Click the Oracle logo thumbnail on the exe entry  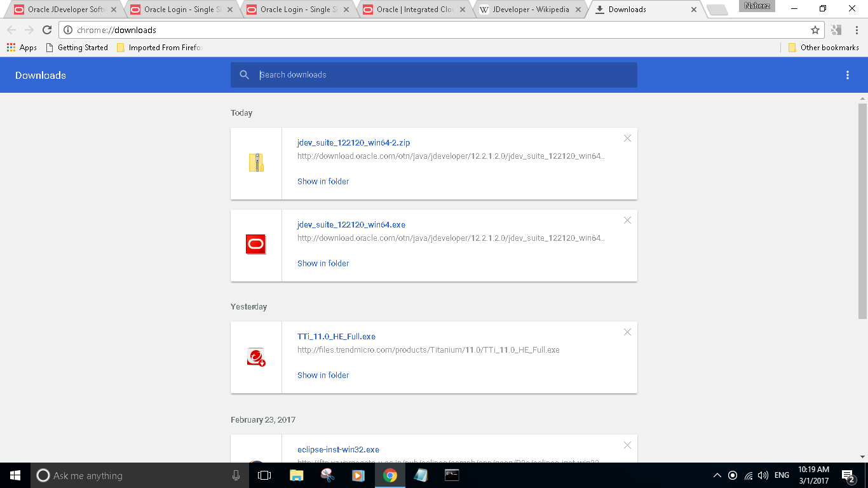pyautogui.click(x=256, y=244)
